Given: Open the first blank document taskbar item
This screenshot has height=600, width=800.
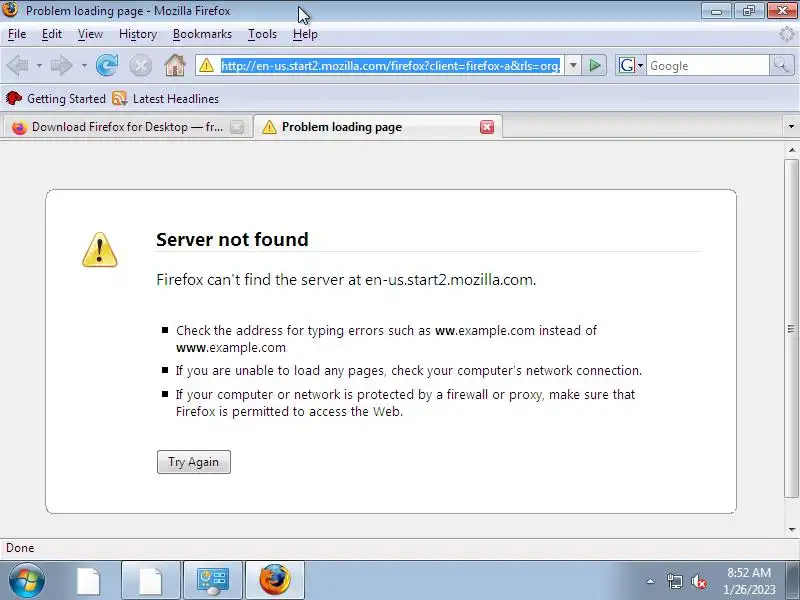Looking at the screenshot, I should pyautogui.click(x=89, y=581).
